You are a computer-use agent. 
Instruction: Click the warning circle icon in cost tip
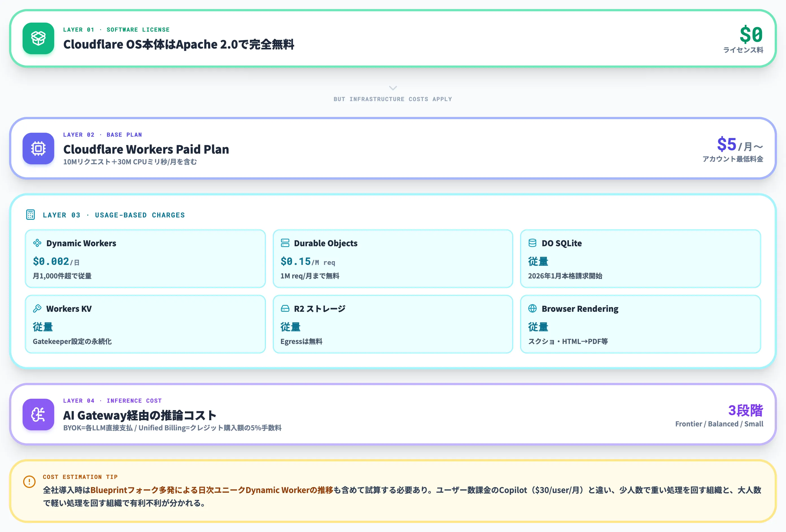coord(29,482)
